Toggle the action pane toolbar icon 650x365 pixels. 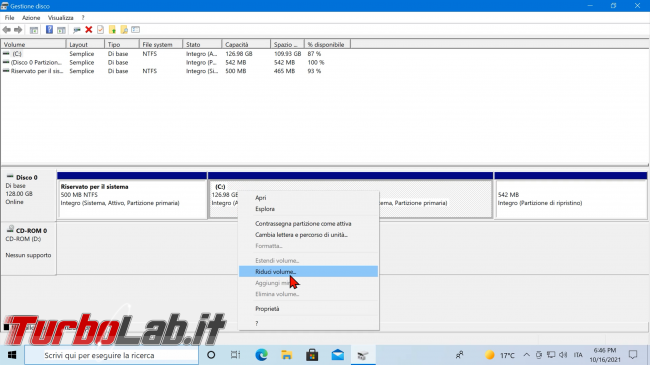click(x=61, y=30)
